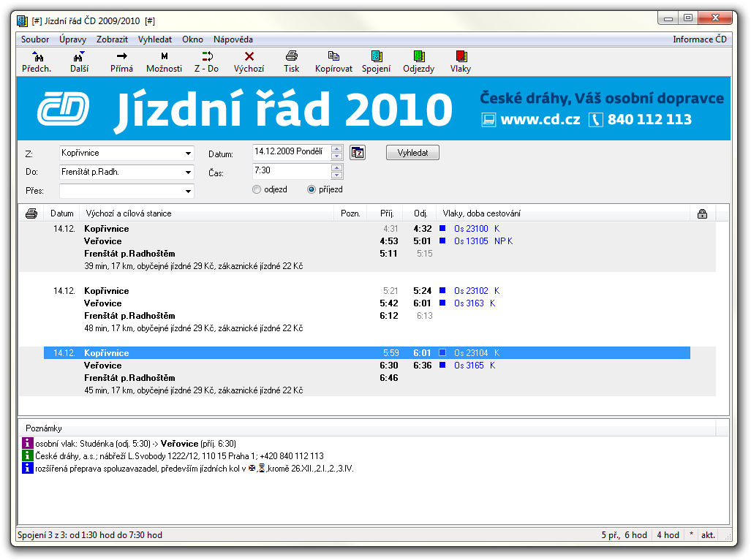751x560 pixels.
Task: Click the purple info icon for osobní vlak note
Action: coord(27,443)
